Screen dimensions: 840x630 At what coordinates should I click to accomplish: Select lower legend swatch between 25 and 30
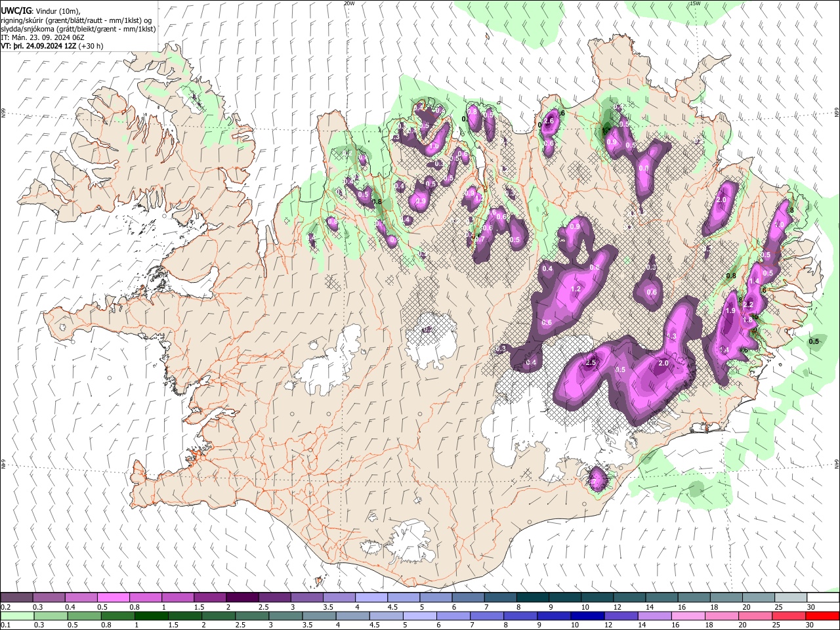[790, 616]
